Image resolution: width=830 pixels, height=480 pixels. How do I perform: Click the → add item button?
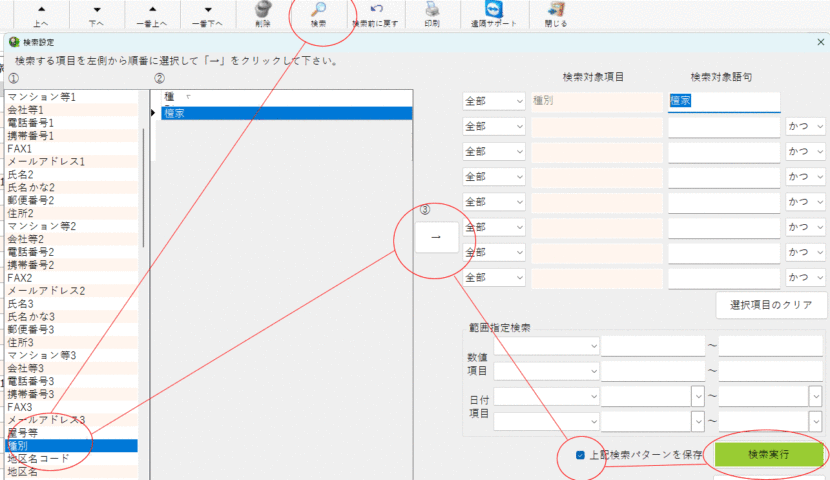[435, 237]
